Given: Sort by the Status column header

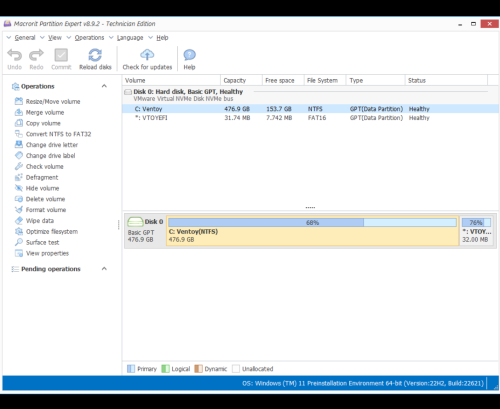Looking at the screenshot, I should point(446,80).
